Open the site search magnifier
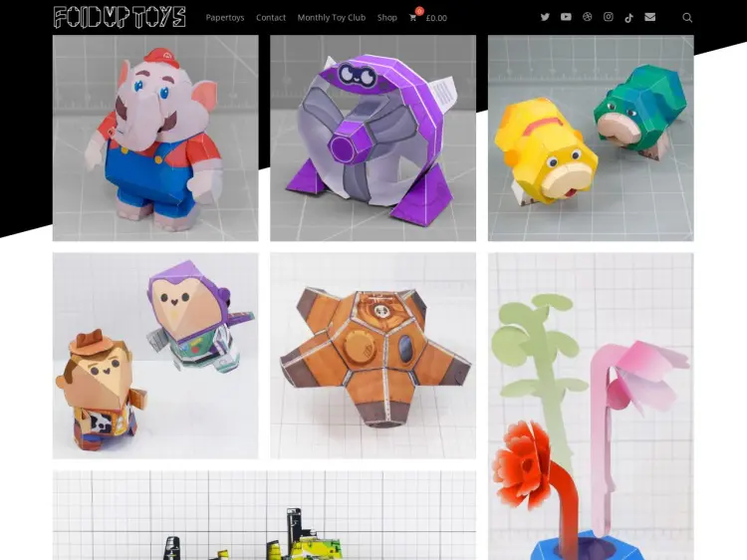Screen dimensions: 747x560 click(687, 18)
